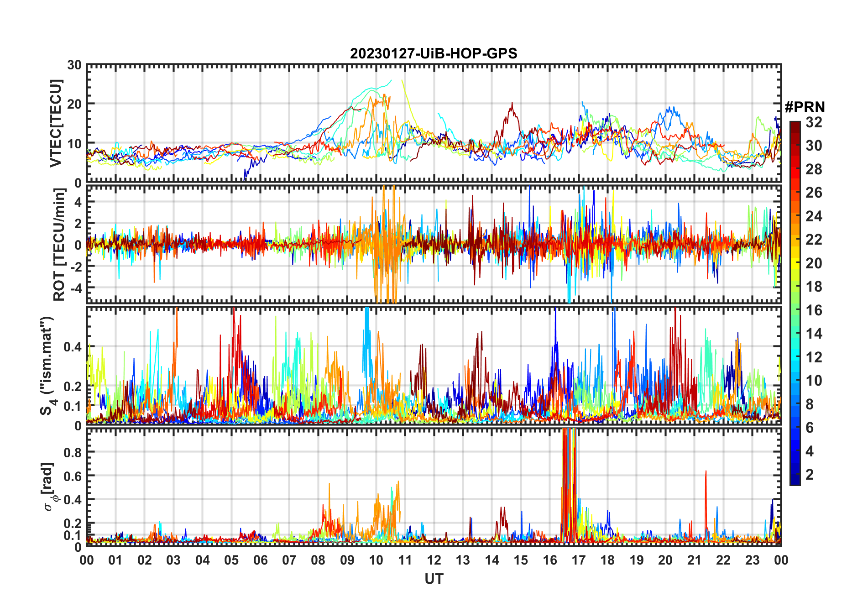Click UT axis tick label "13"
Viewport: 868px width, 607px height.
(463, 560)
